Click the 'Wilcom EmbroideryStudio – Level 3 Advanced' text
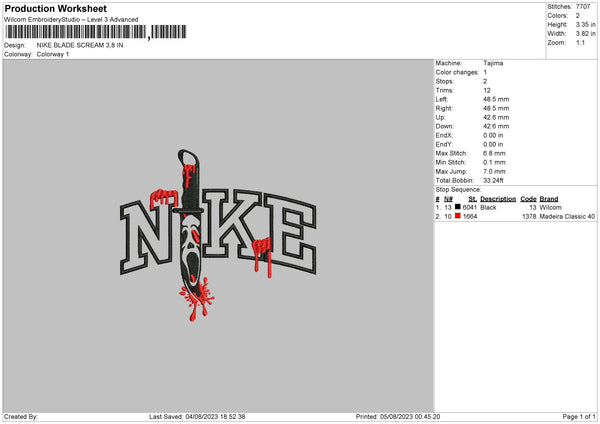 (71, 20)
